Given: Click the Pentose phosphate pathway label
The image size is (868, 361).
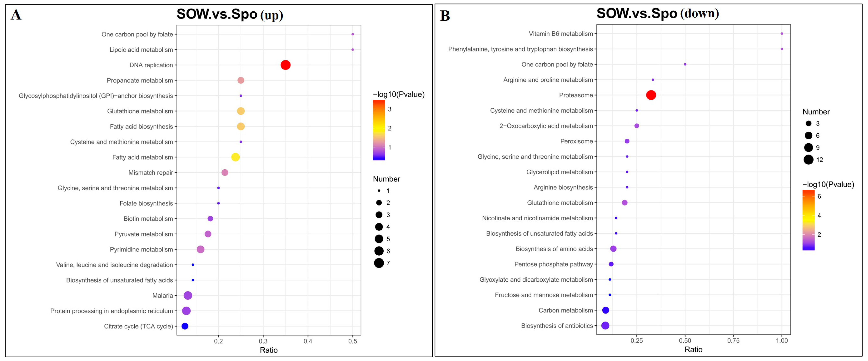Looking at the screenshot, I should click(553, 264).
